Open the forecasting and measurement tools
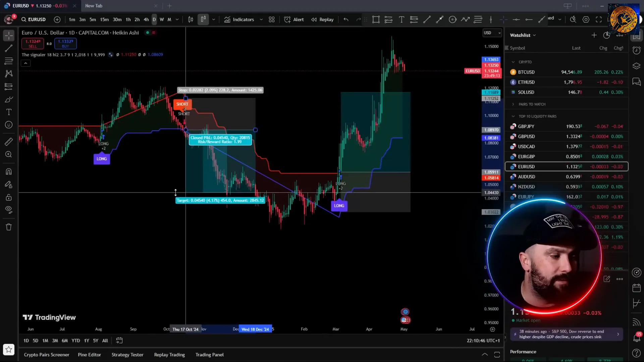This screenshot has width=644, height=362. point(9,86)
